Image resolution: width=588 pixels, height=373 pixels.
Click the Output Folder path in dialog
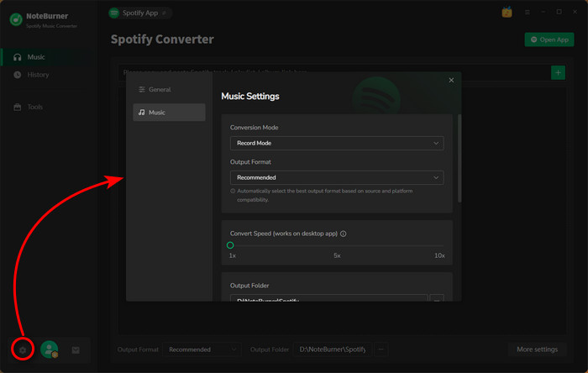328,299
